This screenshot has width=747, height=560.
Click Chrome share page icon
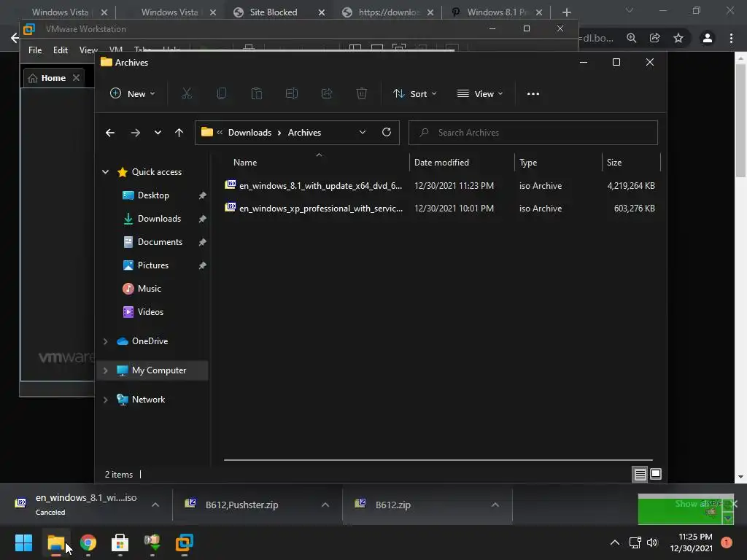click(x=655, y=38)
